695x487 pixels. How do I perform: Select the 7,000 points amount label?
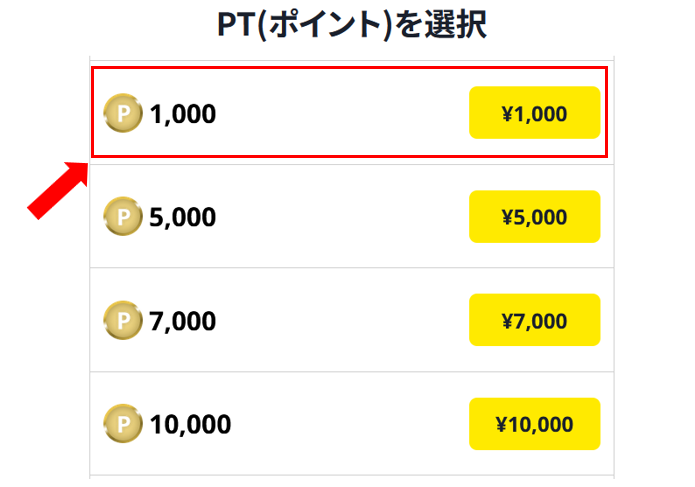coord(183,321)
